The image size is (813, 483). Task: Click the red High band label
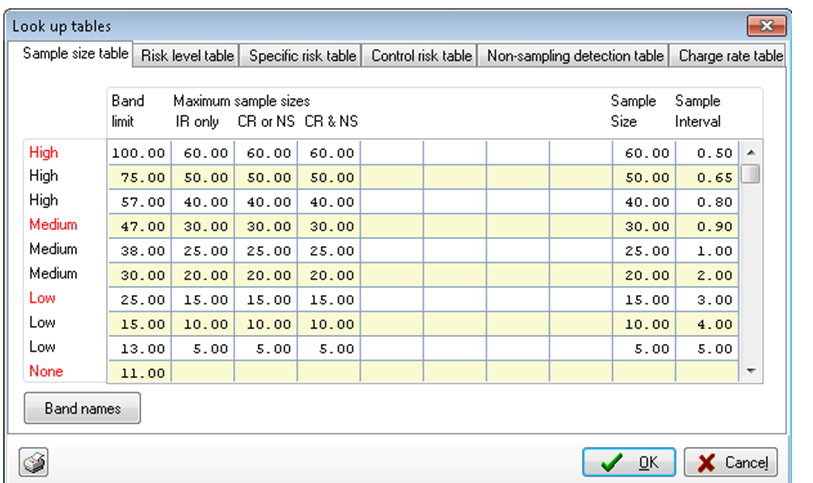coord(44,152)
